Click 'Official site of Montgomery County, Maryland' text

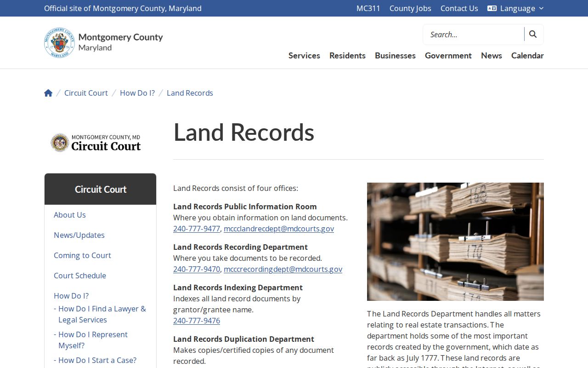[123, 8]
